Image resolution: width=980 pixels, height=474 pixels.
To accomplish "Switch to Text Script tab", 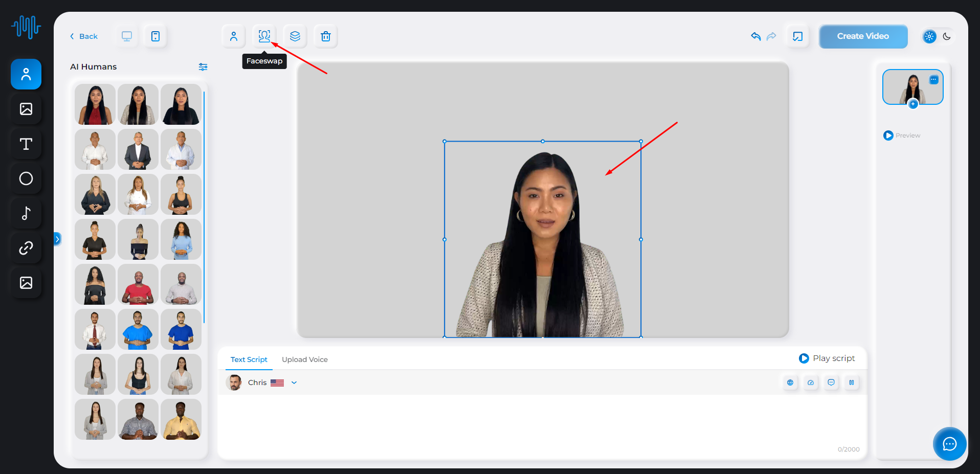I will coord(249,359).
